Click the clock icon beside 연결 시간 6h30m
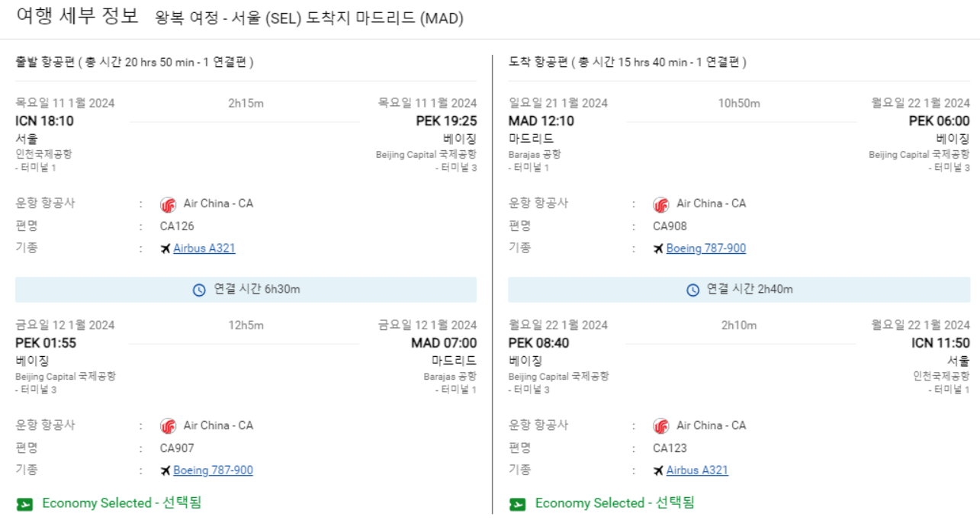Viewport: 980px width, 520px height. [x=199, y=290]
